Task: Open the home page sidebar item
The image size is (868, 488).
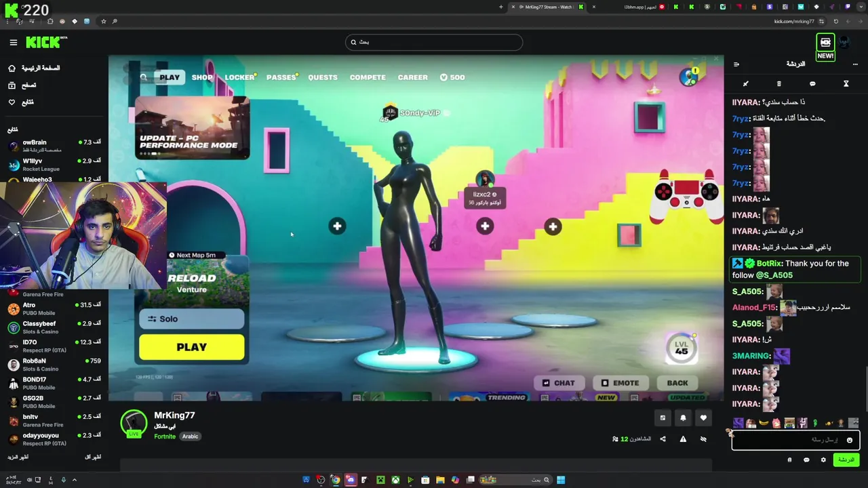Action: coord(33,68)
